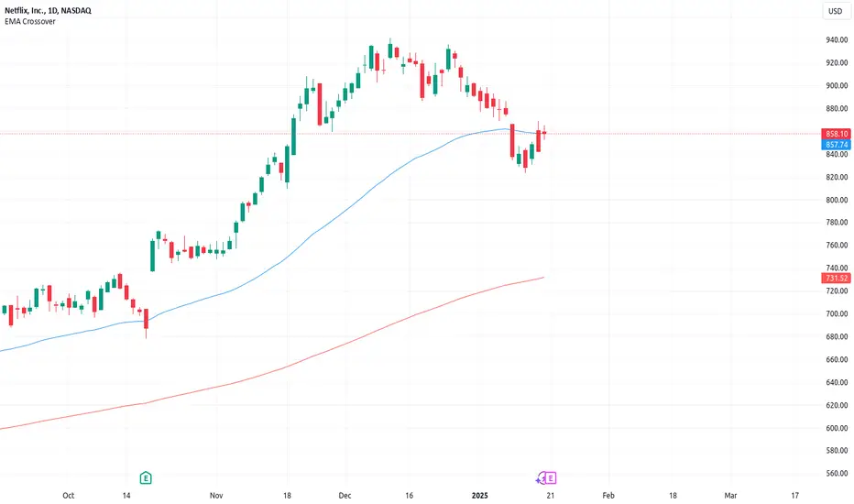
Task: Click the red 731.52 slow EMA value label
Action: 836,278
